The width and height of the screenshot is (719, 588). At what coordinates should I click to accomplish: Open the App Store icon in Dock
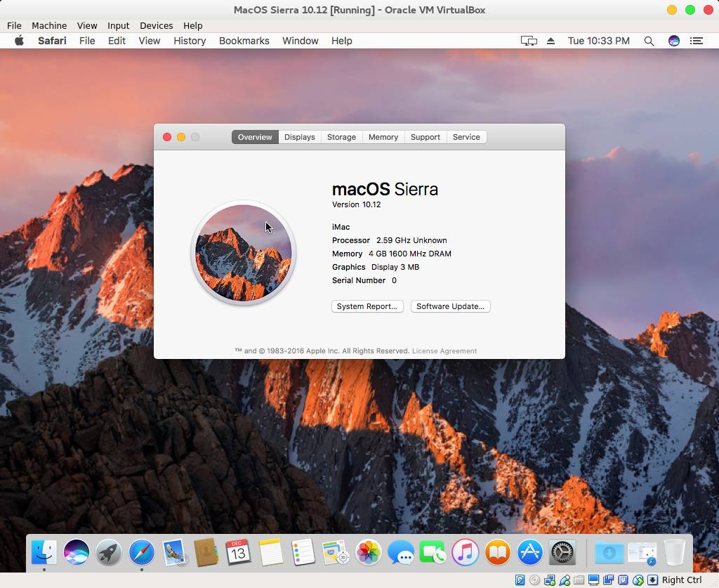coord(529,551)
